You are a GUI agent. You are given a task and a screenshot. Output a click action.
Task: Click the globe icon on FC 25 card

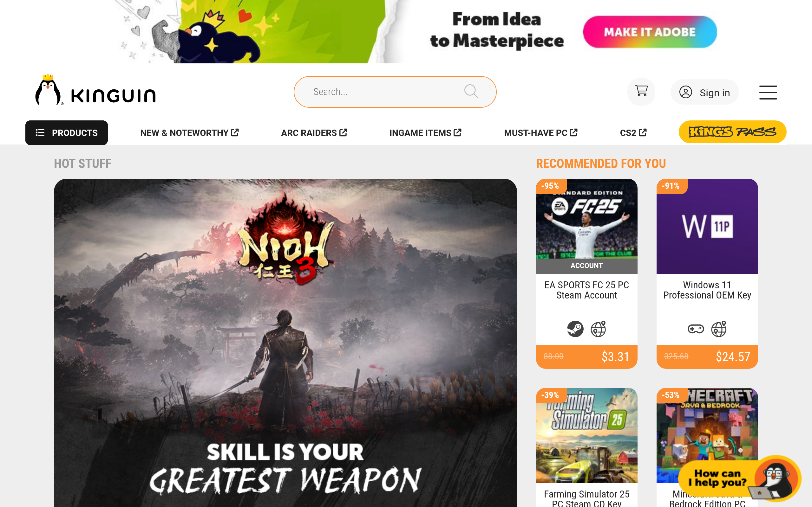pyautogui.click(x=598, y=329)
